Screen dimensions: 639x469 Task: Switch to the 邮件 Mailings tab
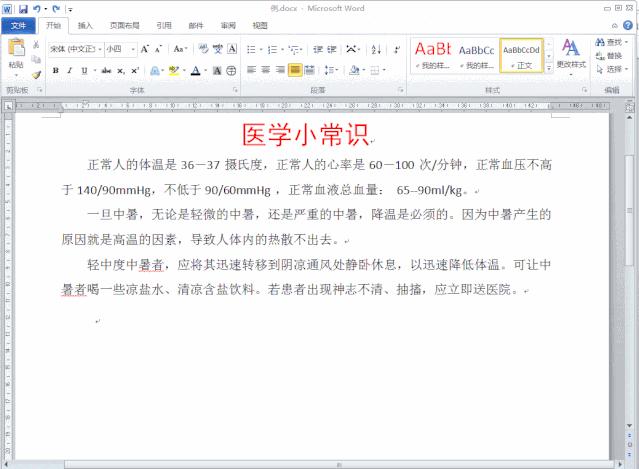pyautogui.click(x=196, y=26)
